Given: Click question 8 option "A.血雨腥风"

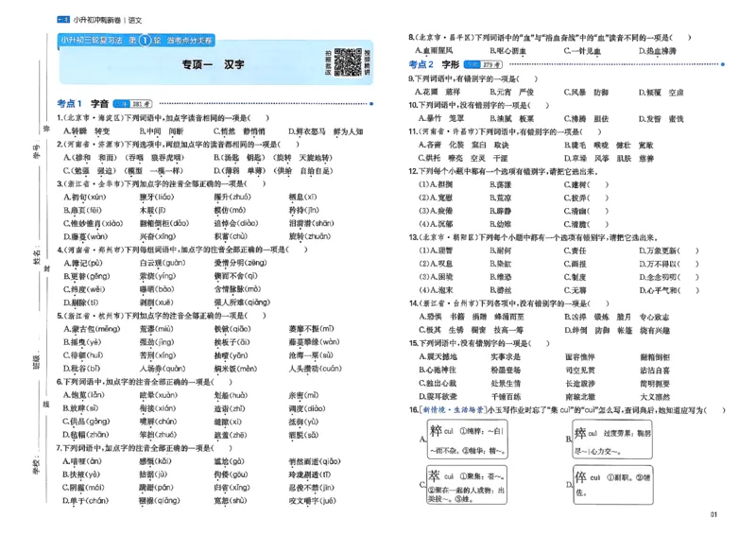Looking at the screenshot, I should pos(434,51).
